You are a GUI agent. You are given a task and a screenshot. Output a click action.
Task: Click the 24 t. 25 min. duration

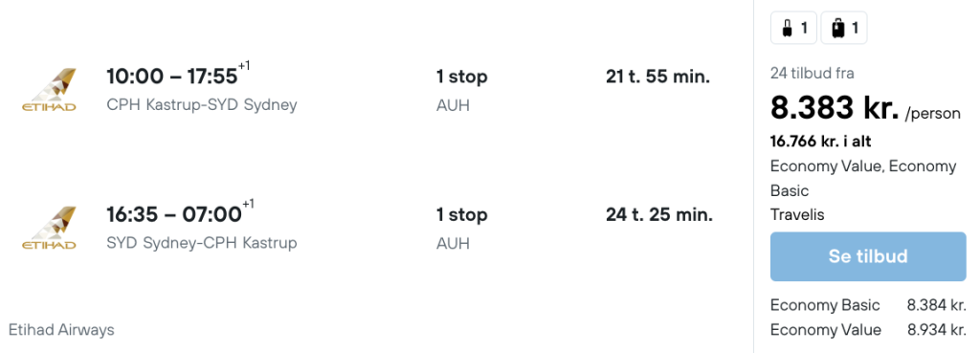(659, 215)
